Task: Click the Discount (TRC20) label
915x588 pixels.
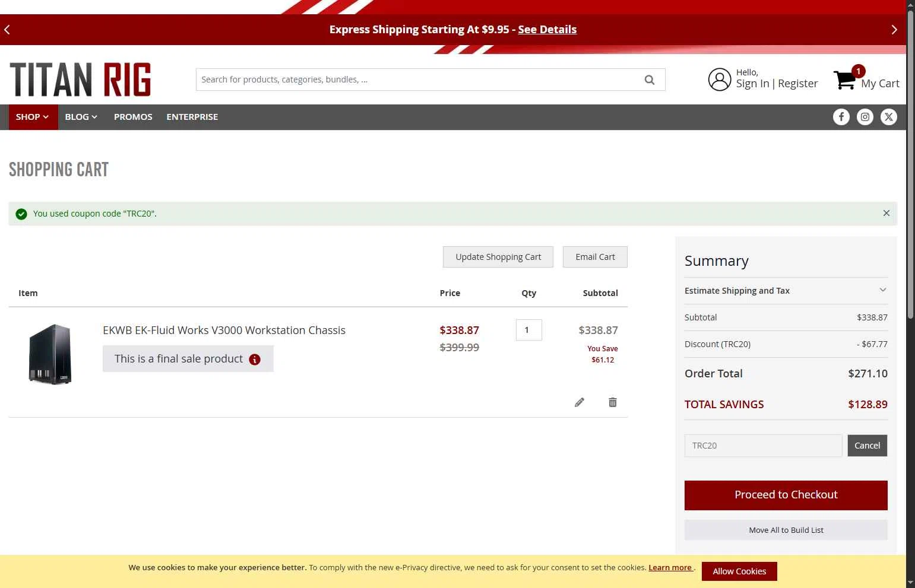Action: point(717,344)
